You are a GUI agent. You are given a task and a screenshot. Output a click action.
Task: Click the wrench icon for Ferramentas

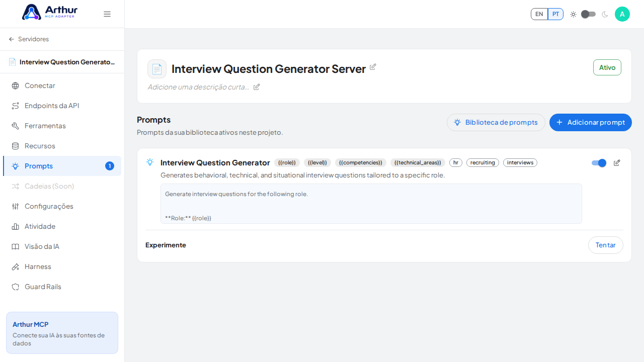click(16, 126)
